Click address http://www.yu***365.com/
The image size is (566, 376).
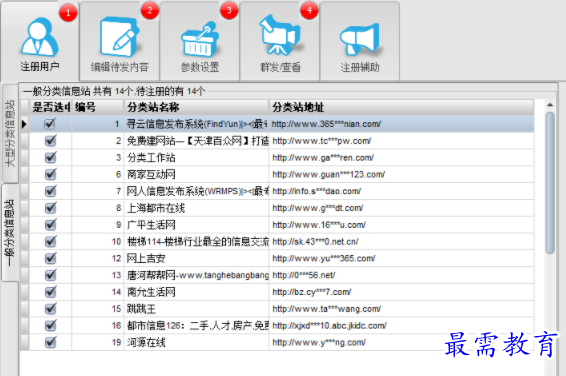[324, 259]
